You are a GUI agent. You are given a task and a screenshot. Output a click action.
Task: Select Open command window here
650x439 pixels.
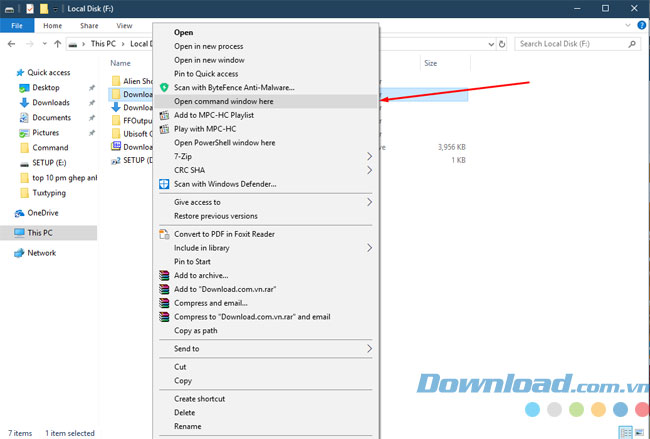coord(237,101)
